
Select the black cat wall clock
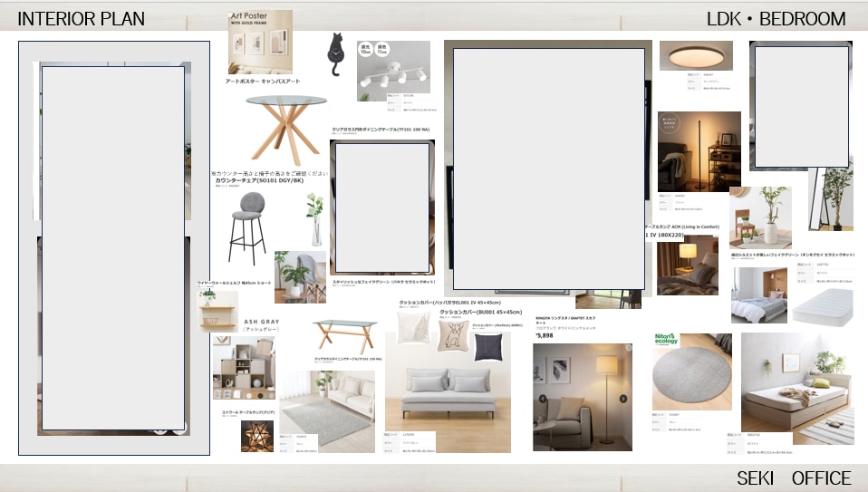pos(335,53)
